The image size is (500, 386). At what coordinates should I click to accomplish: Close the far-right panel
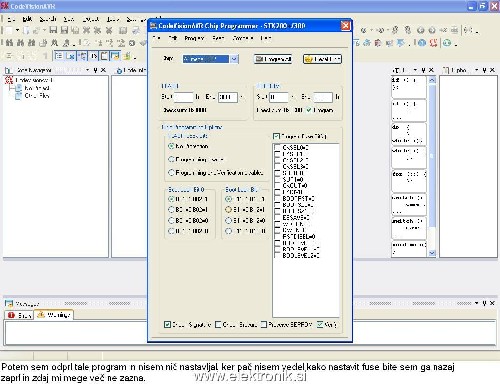(x=492, y=70)
